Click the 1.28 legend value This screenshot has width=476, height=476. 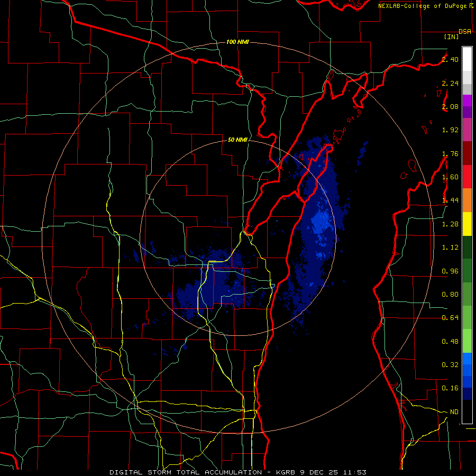coord(450,224)
